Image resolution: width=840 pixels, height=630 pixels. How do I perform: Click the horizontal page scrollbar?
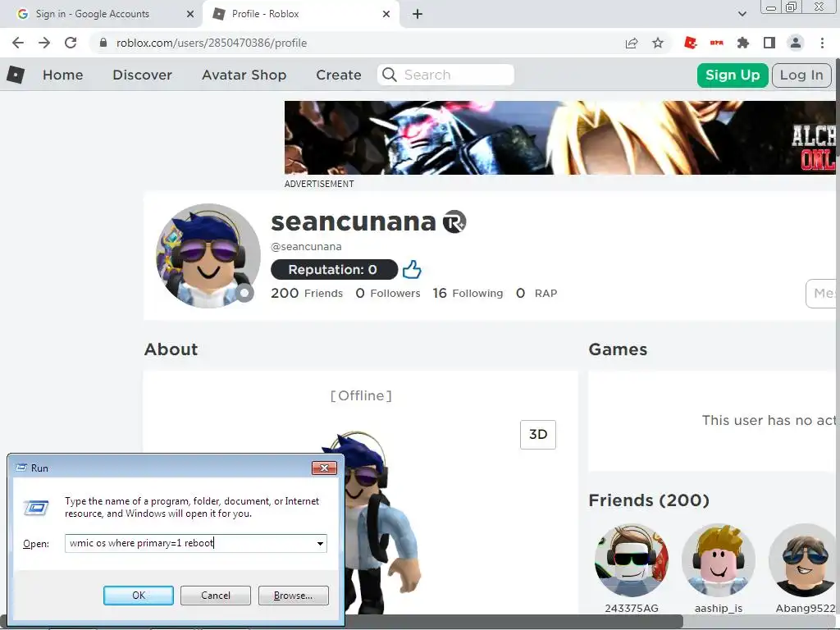point(343,622)
